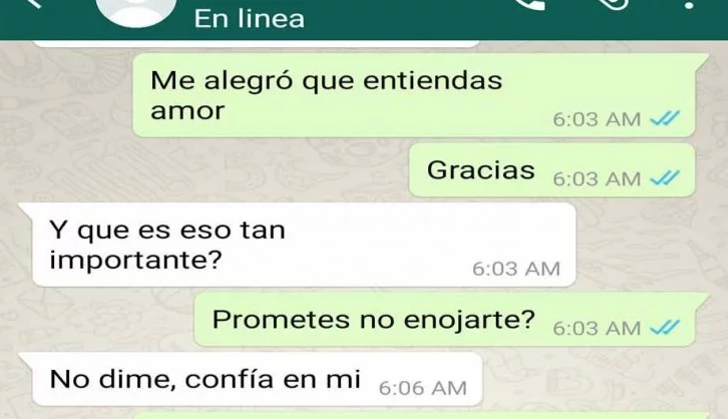Click the 6:03 AM timestamp on "Gracias"
The height and width of the screenshot is (419, 728).
(x=597, y=179)
